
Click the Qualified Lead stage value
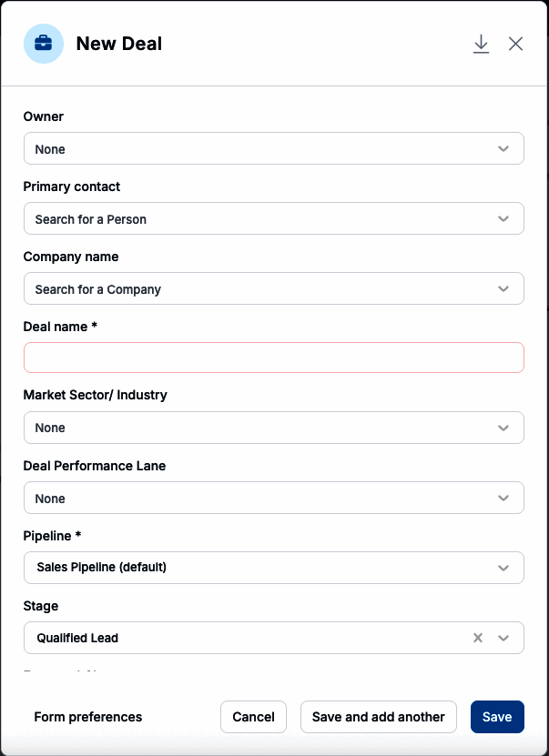[x=77, y=638]
